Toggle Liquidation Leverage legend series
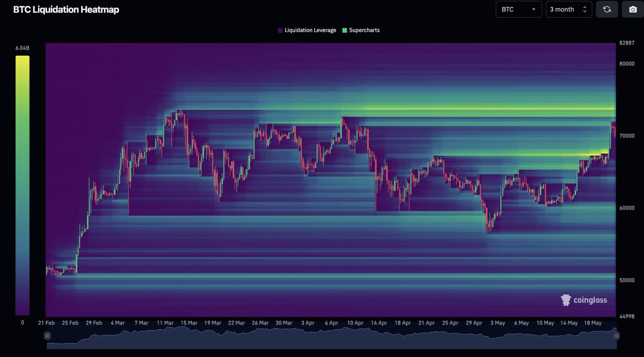This screenshot has width=644, height=357. click(x=306, y=31)
